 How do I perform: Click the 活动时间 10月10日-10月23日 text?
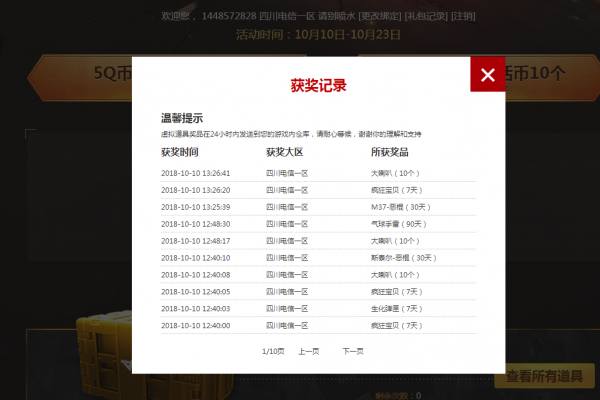coord(318,35)
